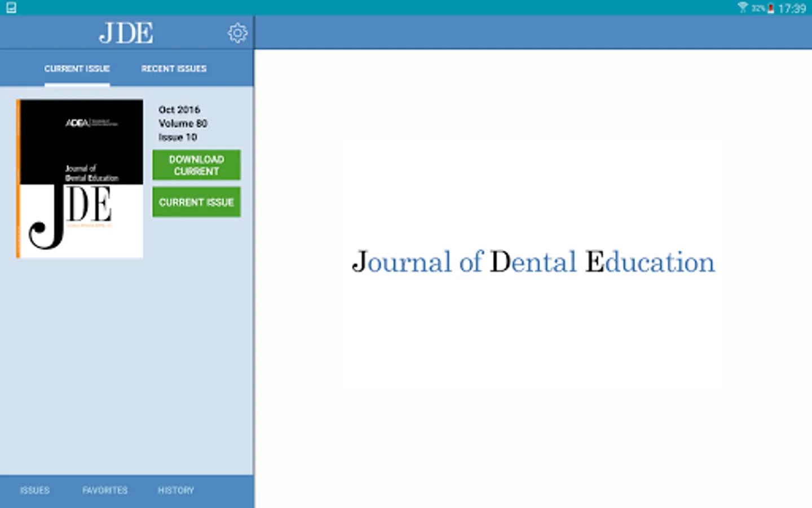Switch to the Recent Issues tab
The image size is (812, 508).
tap(174, 68)
